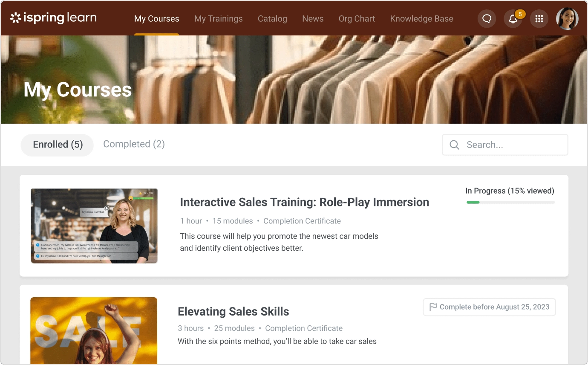Play the Amber dialogue button in thumbnail
Viewport: 588px width, 365px height.
coord(107,208)
